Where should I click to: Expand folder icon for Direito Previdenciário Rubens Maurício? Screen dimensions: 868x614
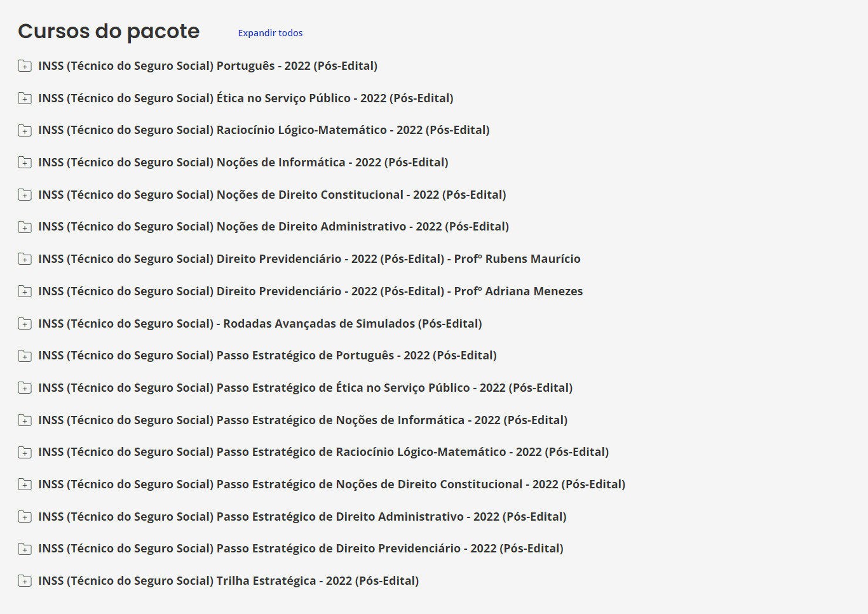point(25,258)
